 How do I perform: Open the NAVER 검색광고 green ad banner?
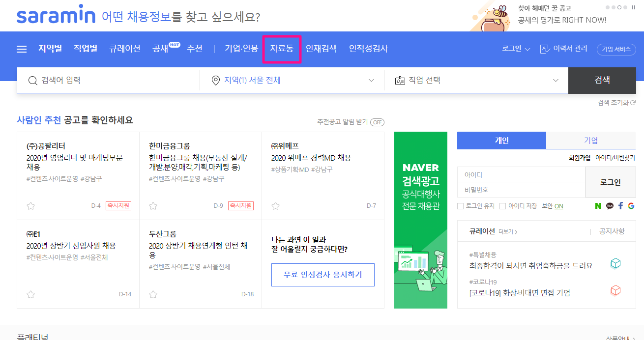click(x=421, y=220)
